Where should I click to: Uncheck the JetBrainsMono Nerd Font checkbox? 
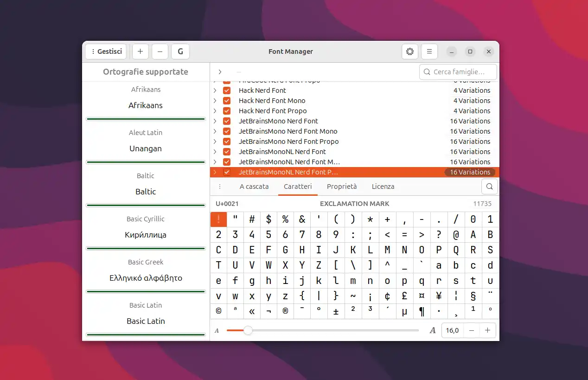point(227,121)
